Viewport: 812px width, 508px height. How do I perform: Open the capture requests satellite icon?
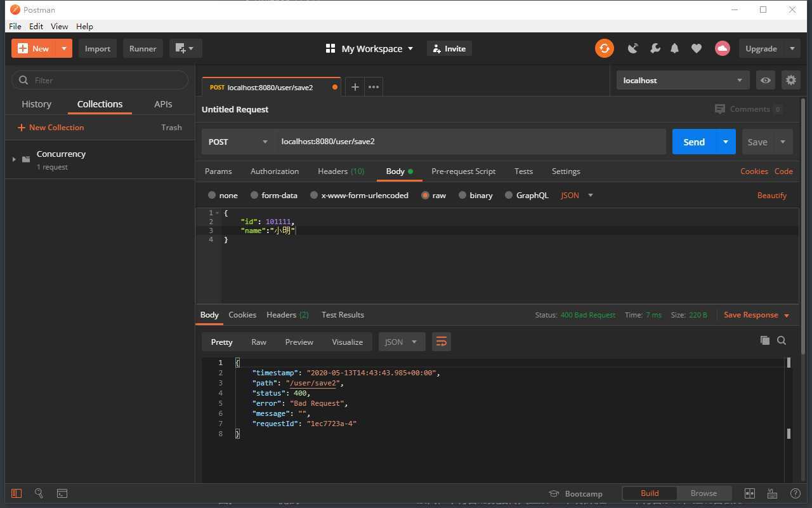(x=632, y=48)
